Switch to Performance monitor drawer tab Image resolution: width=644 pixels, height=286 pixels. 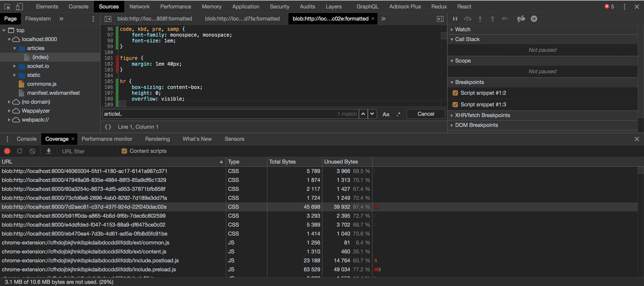(x=107, y=139)
